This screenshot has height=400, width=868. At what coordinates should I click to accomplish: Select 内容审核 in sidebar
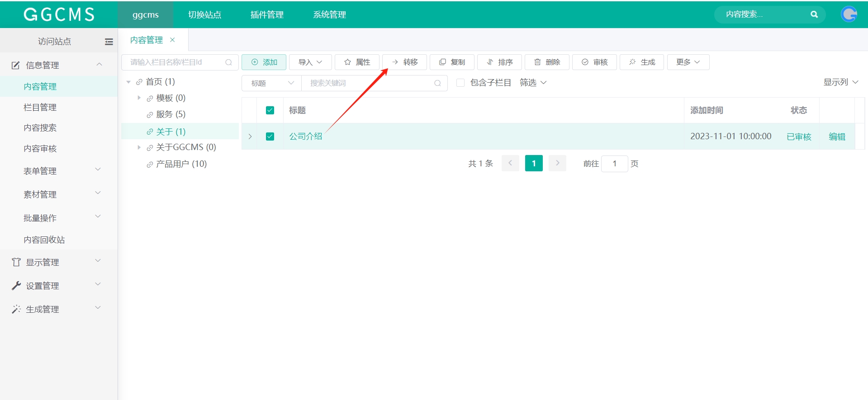tap(40, 149)
